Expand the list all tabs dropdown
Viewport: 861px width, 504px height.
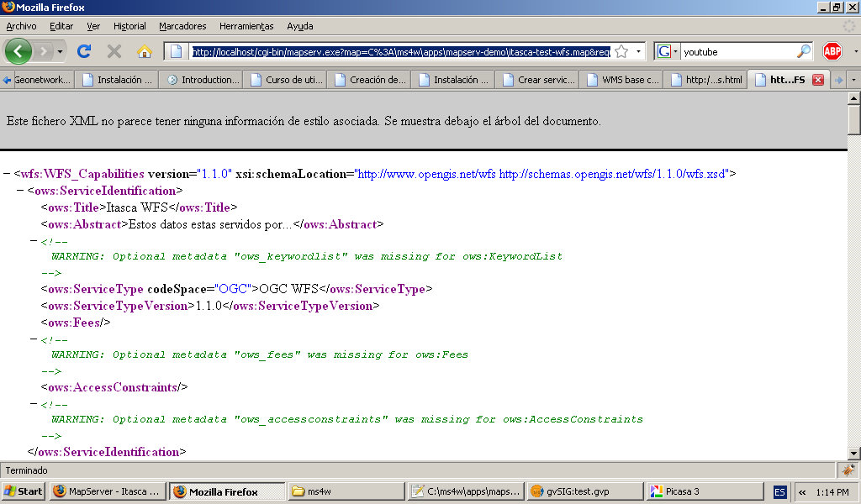(x=853, y=80)
